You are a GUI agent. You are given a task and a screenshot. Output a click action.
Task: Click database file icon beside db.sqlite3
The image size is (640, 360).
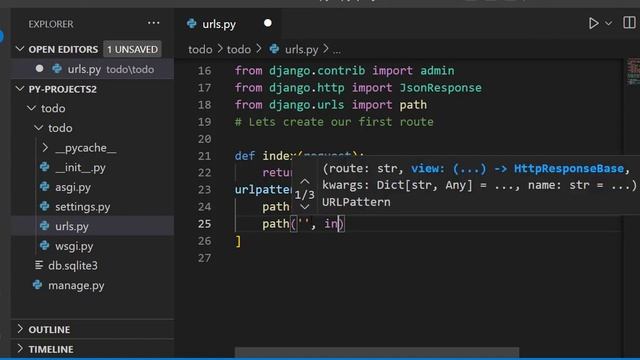click(39, 265)
